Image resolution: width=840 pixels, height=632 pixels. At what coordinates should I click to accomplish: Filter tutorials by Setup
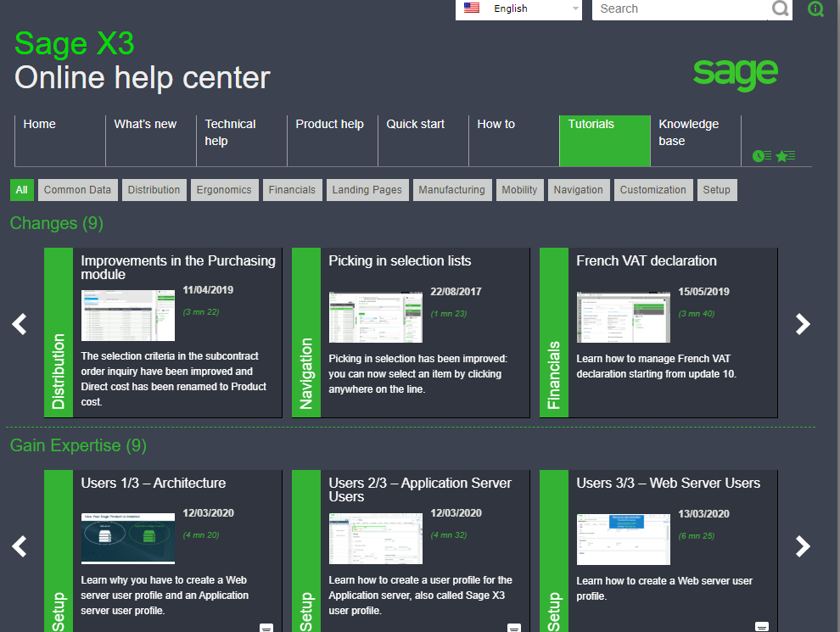pyautogui.click(x=717, y=190)
